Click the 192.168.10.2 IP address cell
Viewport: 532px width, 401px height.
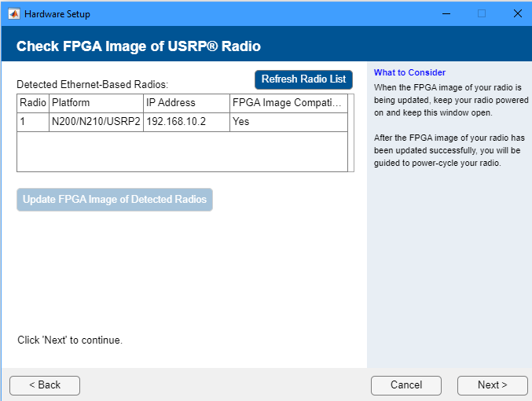[186, 123]
